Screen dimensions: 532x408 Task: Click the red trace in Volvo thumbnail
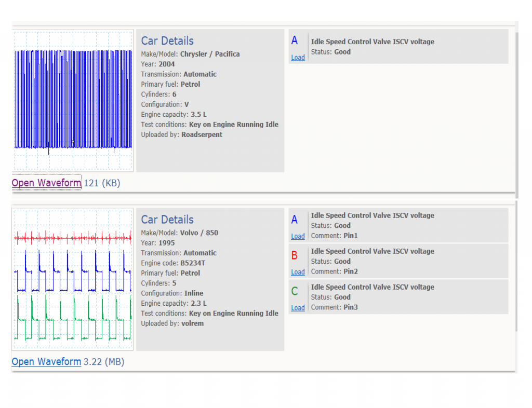pos(73,238)
